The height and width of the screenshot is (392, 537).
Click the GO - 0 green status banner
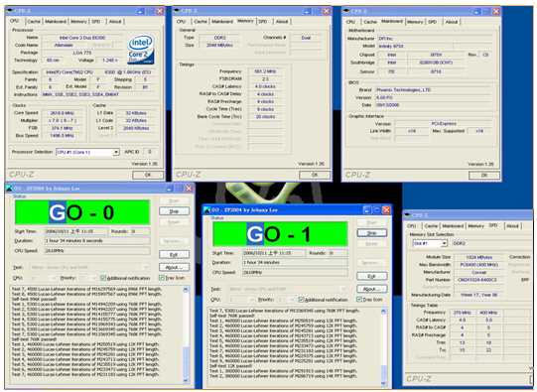click(82, 212)
